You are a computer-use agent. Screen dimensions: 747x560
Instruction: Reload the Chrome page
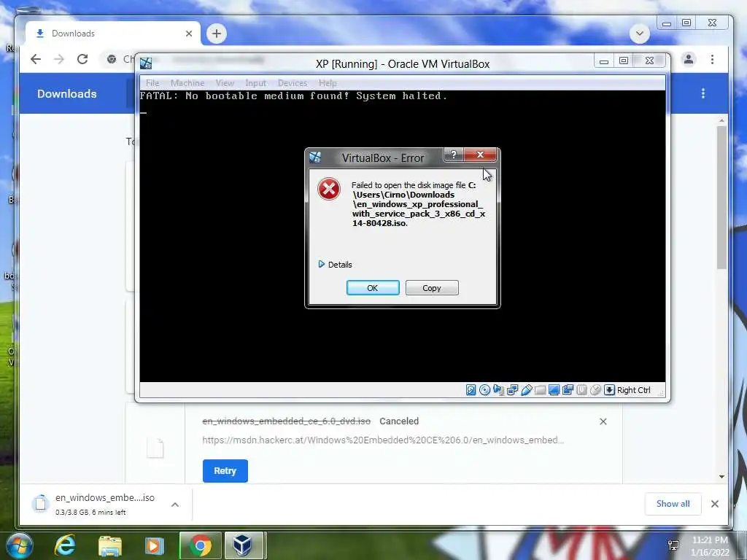coord(82,59)
